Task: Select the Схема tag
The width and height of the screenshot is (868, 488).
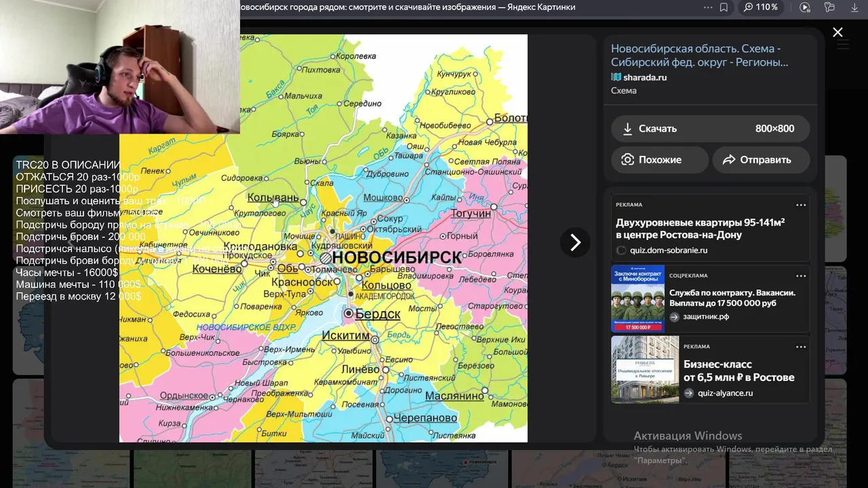Action: pos(624,91)
